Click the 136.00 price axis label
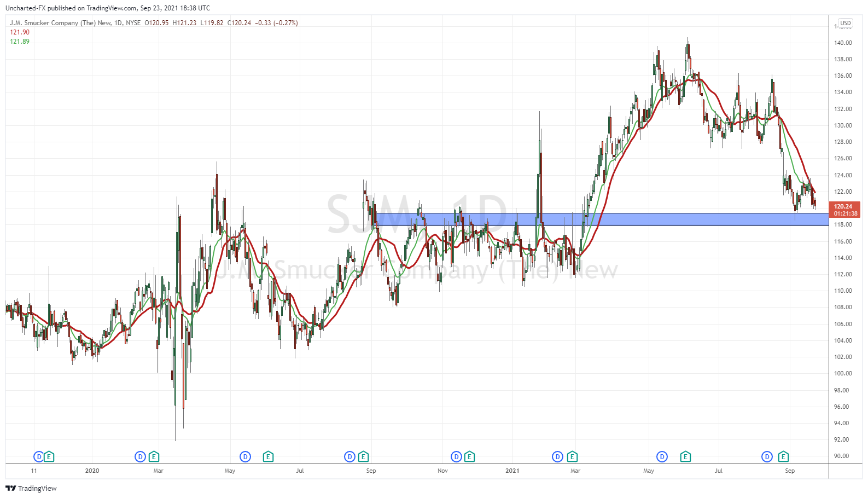 coord(843,76)
